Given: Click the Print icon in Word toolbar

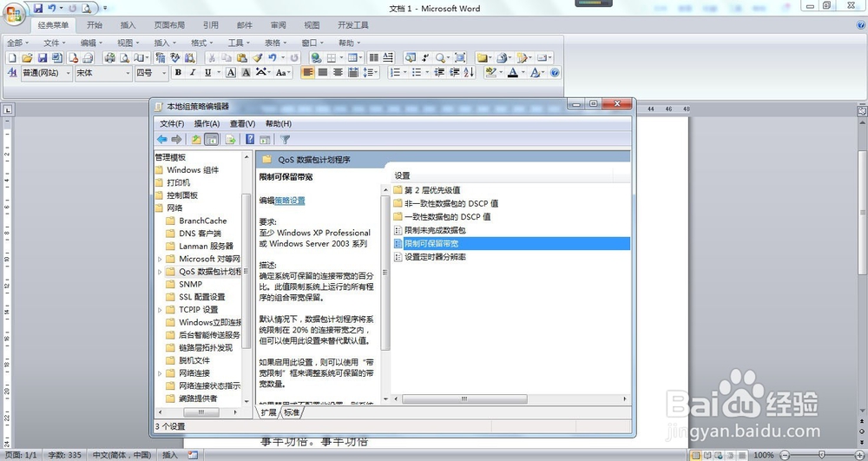Looking at the screenshot, I should (109, 57).
